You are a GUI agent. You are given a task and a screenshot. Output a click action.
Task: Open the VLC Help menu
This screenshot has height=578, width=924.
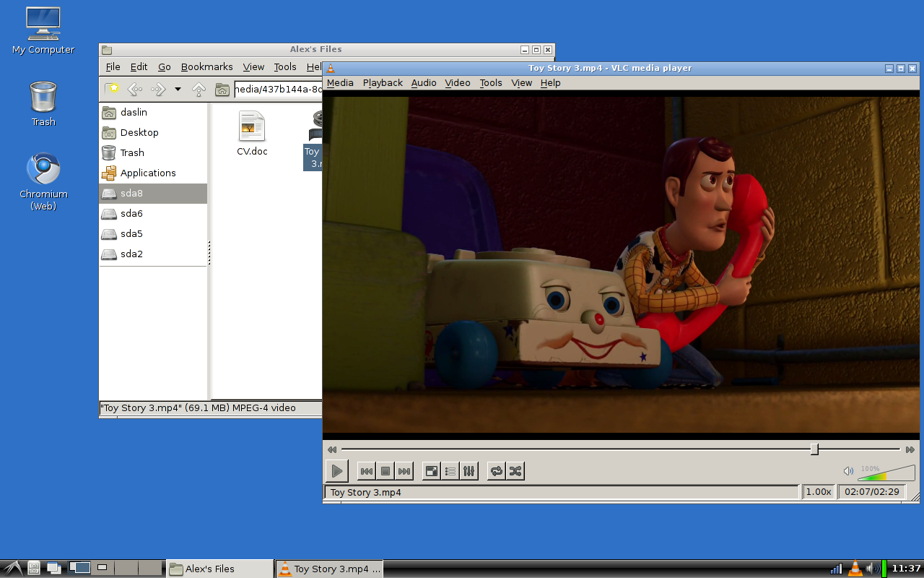pyautogui.click(x=551, y=82)
